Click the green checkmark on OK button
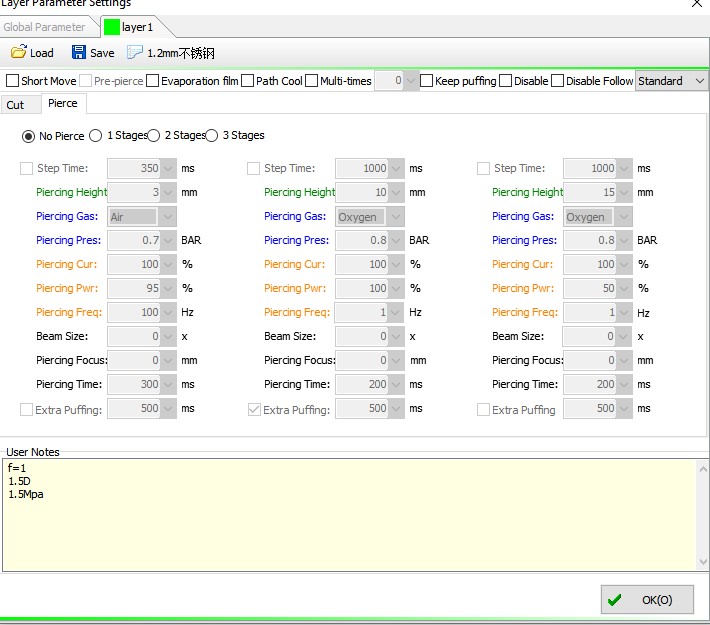Viewport: 710px width, 625px height. 614,600
